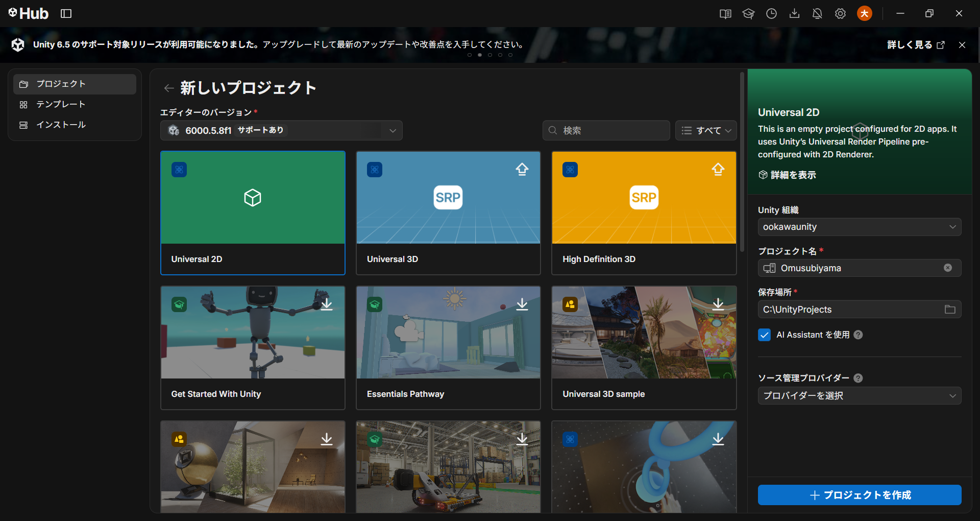Download the Universal 3D sample template
The height and width of the screenshot is (521, 980).
[718, 304]
